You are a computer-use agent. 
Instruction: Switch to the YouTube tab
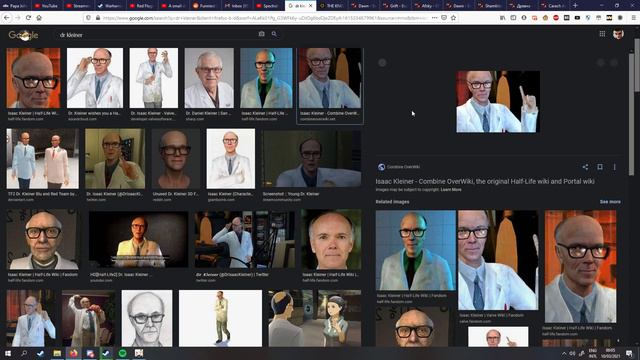click(46, 6)
